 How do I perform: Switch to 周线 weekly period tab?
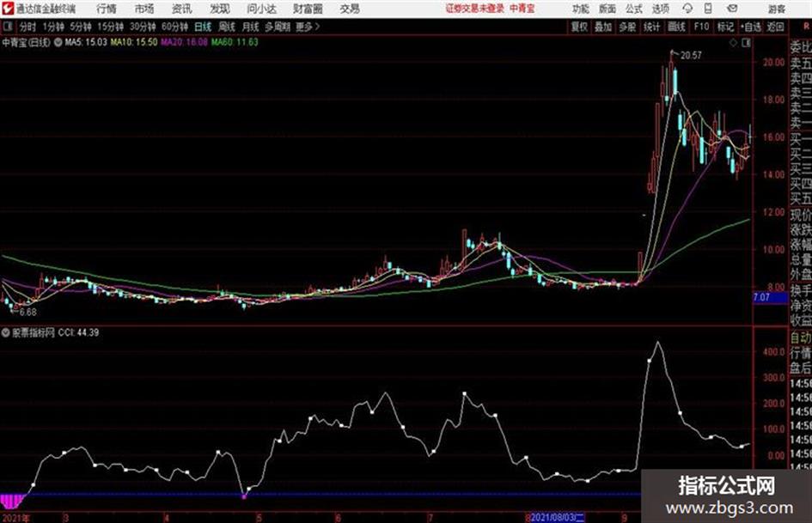click(x=227, y=27)
